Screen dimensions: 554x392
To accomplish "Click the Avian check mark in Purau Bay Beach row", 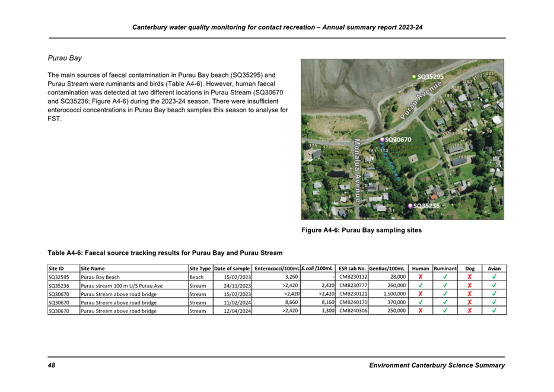I will pos(494,277).
